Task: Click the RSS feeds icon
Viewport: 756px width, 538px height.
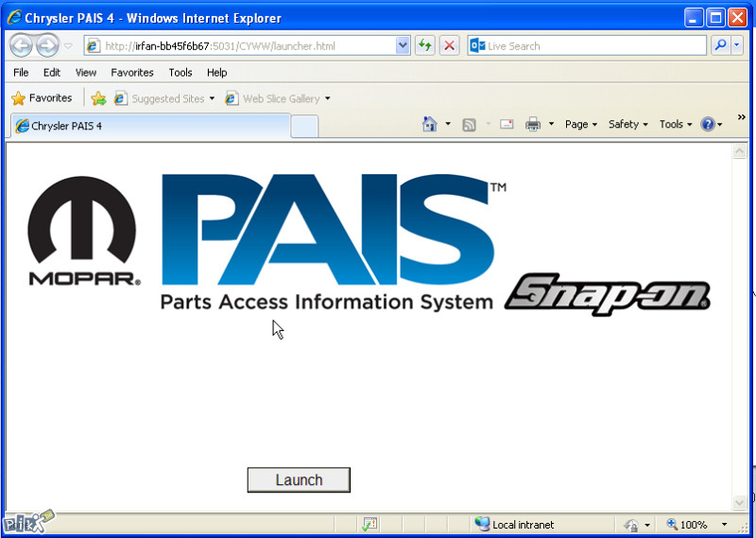Action: coord(469,125)
